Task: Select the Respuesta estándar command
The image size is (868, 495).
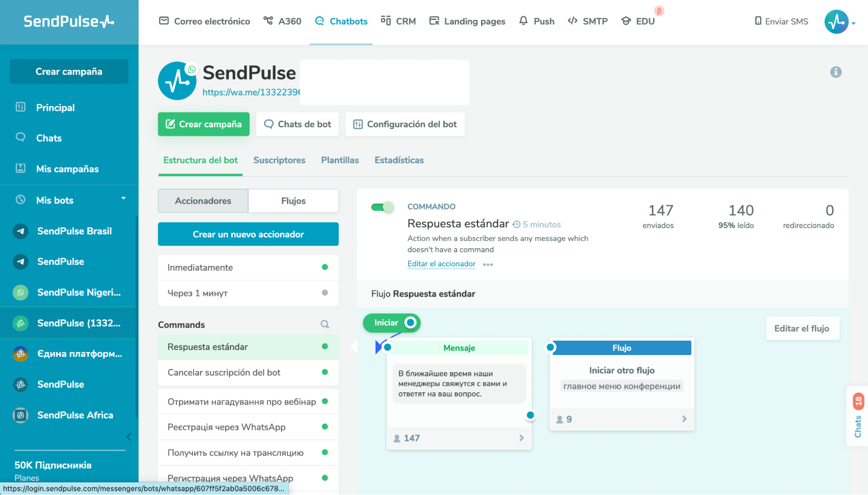Action: [x=248, y=347]
